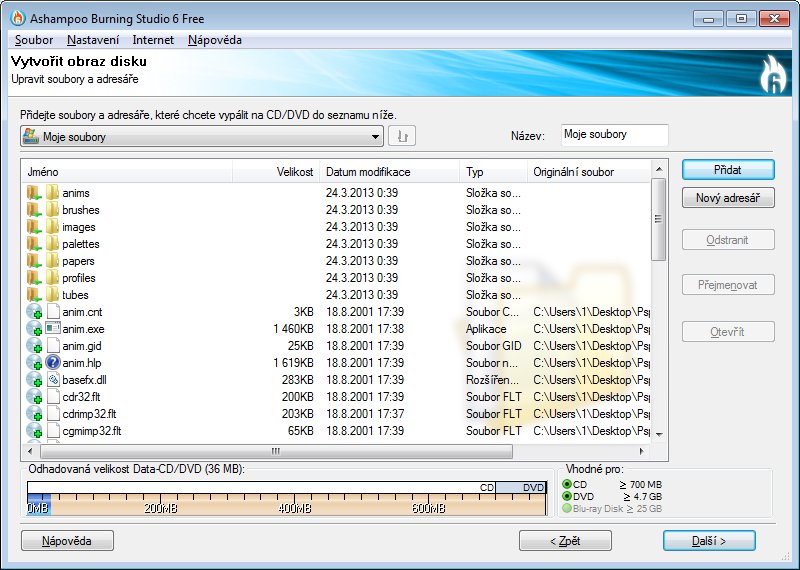Click the disc capacity usage bar
Viewport: 800px width, 570px height.
pyautogui.click(x=287, y=498)
